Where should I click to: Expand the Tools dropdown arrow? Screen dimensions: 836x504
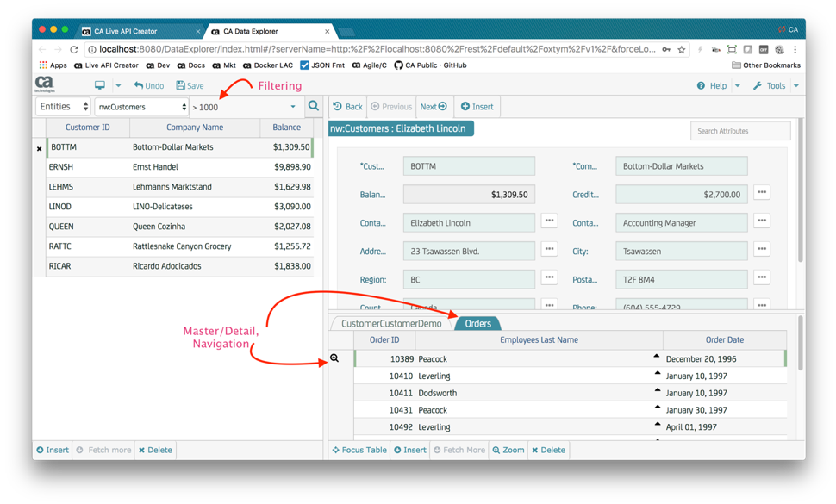[x=796, y=85]
